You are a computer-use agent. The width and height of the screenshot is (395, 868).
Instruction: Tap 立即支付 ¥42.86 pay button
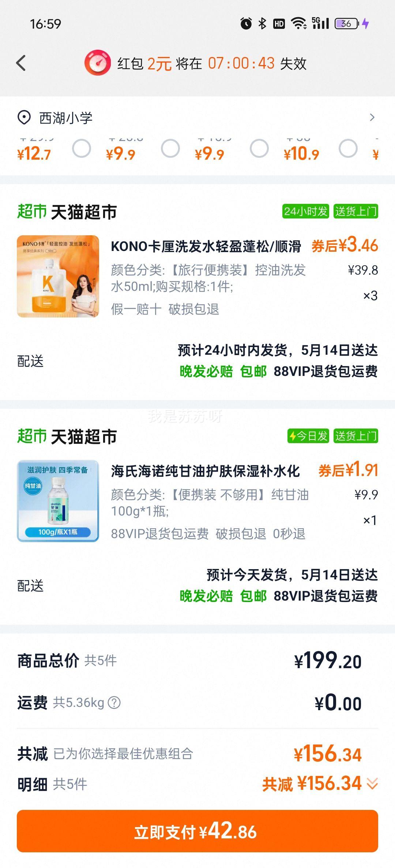tap(197, 831)
